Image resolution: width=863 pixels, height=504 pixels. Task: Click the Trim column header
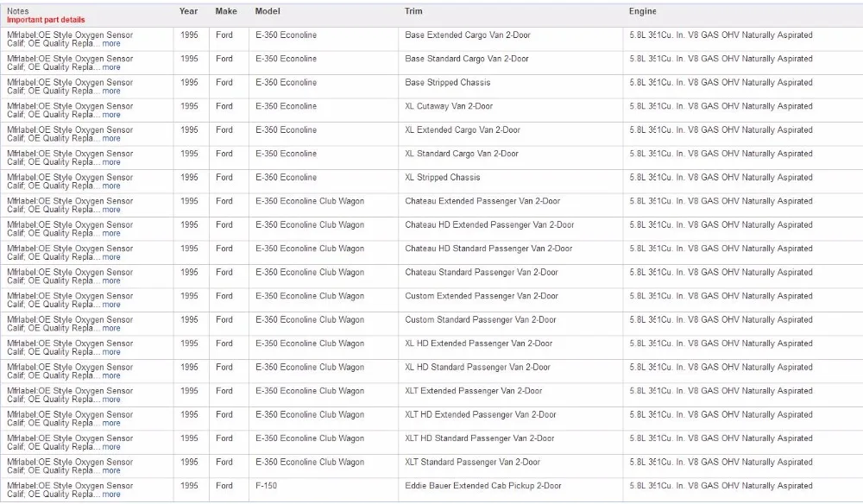tap(413, 11)
